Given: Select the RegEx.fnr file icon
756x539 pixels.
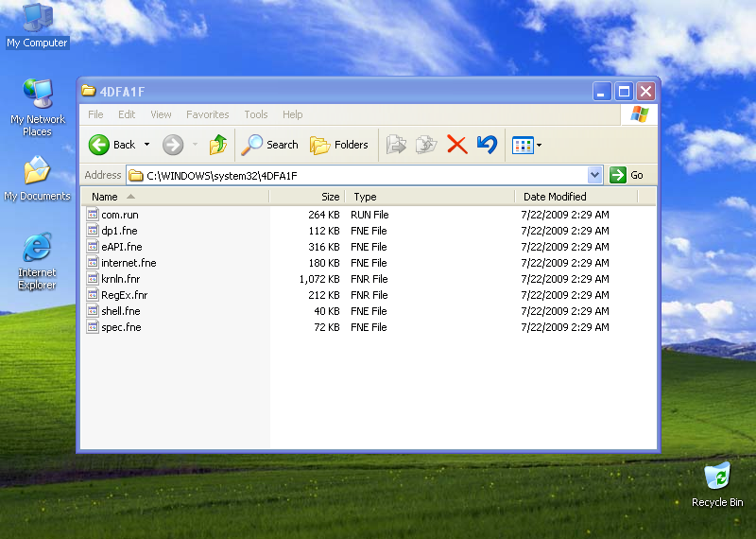Looking at the screenshot, I should [x=93, y=294].
